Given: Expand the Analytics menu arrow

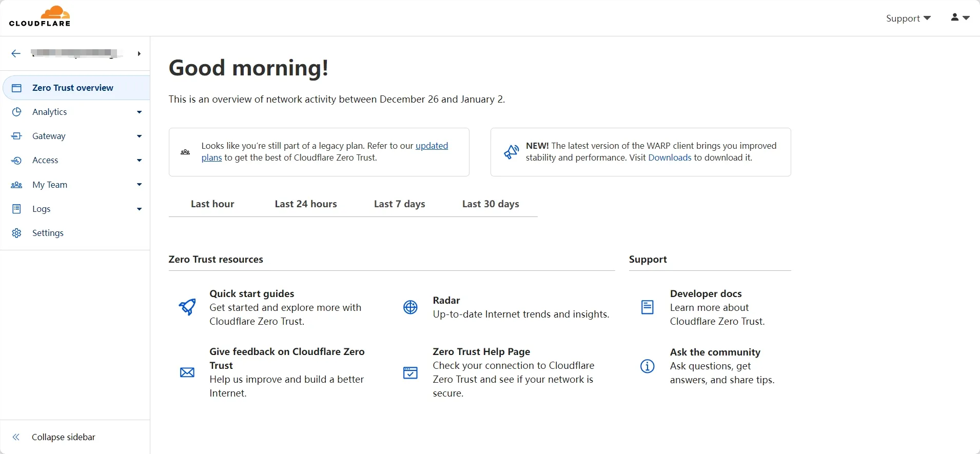Looking at the screenshot, I should (x=139, y=112).
